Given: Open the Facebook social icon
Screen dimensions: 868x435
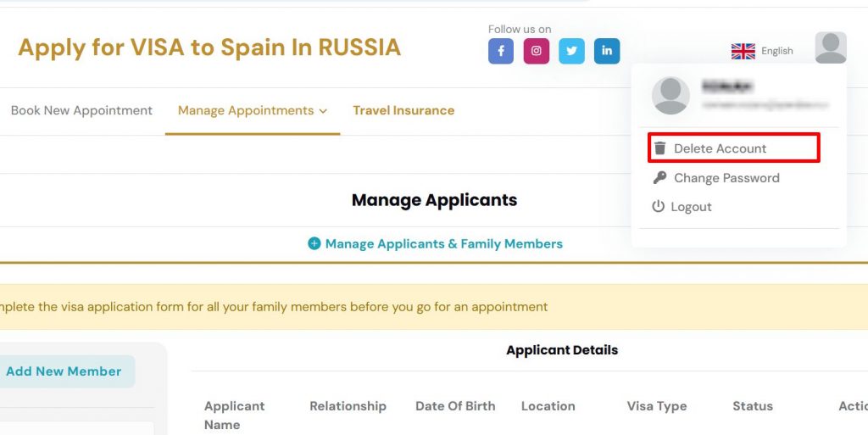Looking at the screenshot, I should [500, 51].
